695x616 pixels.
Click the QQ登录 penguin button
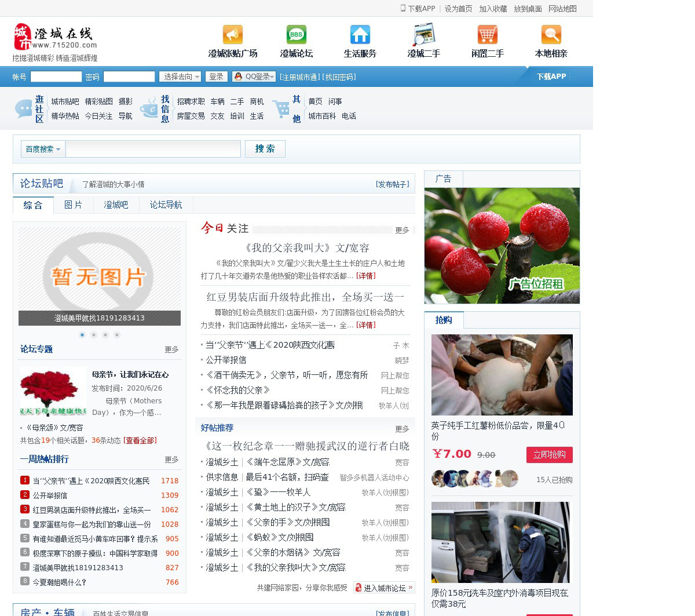coord(254,76)
